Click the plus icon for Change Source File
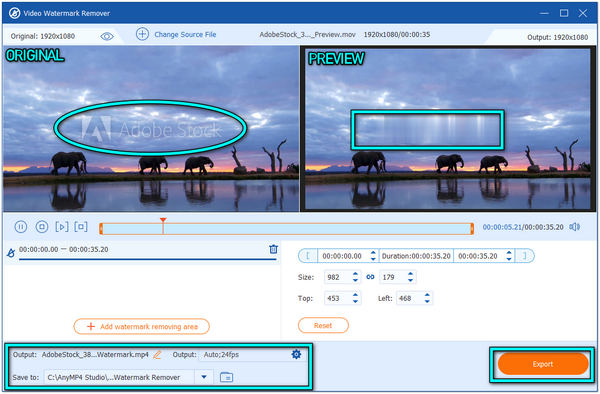600x394 pixels. click(142, 34)
